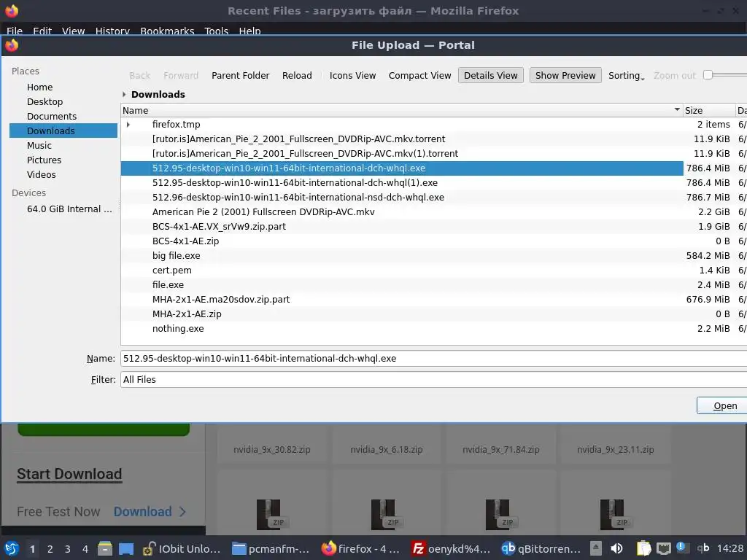Click the blue show-desktop icon in taskbar
Viewport: 747px width, 560px height.
pos(126,548)
